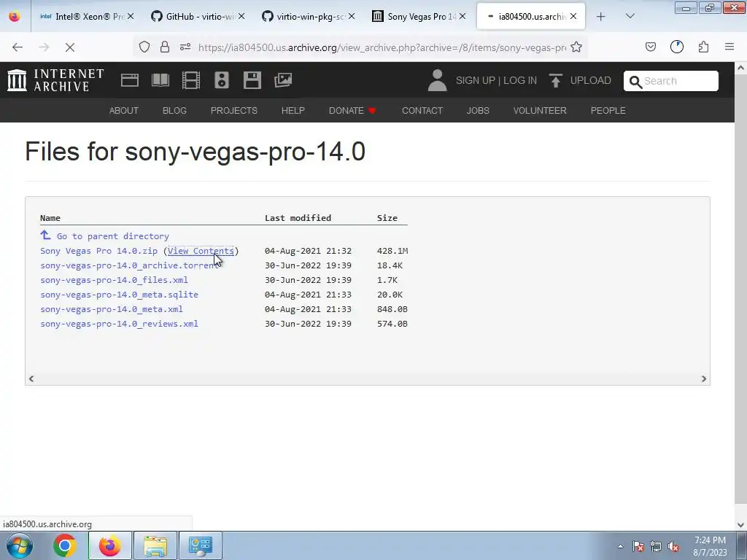Click the user avatar icon

437,80
